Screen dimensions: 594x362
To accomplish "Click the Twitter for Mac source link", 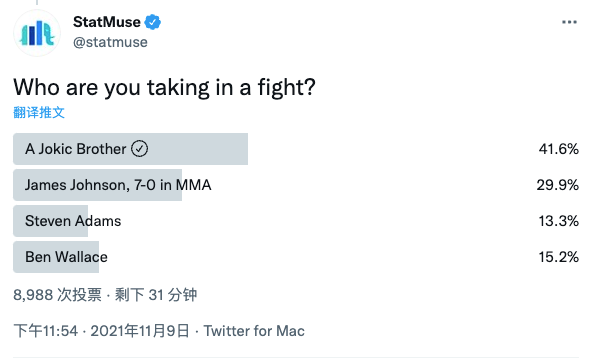I will click(254, 331).
